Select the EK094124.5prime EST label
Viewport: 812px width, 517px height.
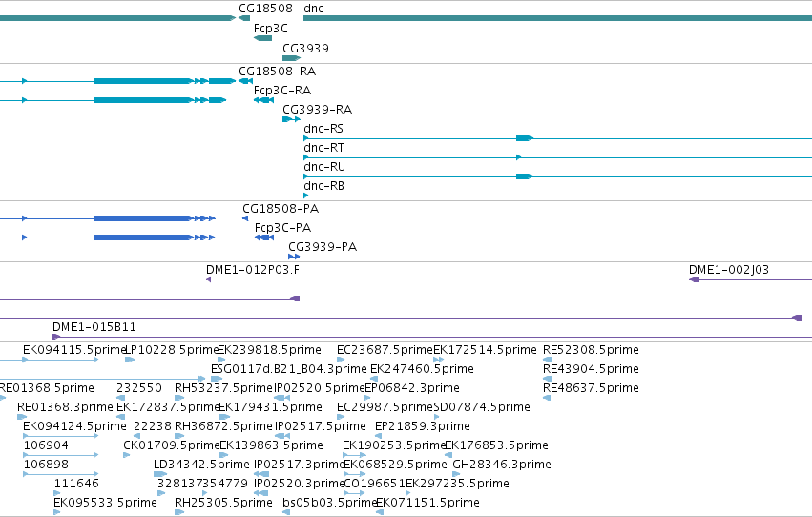click(x=74, y=426)
